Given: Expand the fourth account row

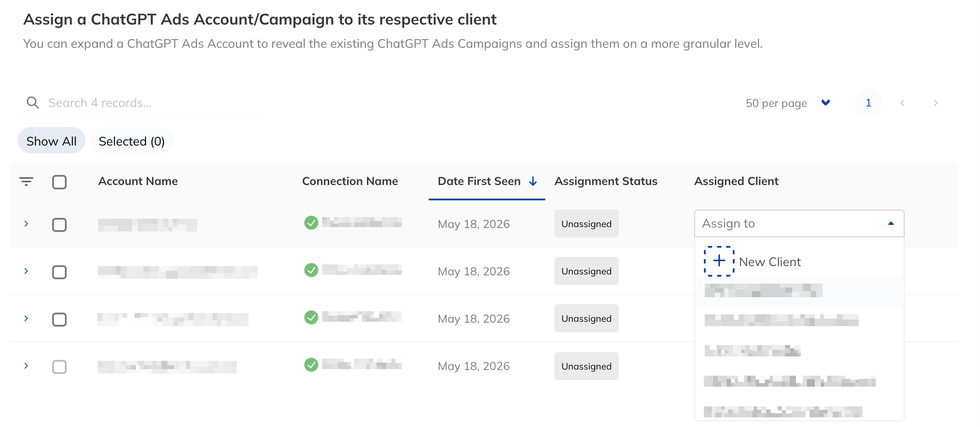Looking at the screenshot, I should coord(26,366).
